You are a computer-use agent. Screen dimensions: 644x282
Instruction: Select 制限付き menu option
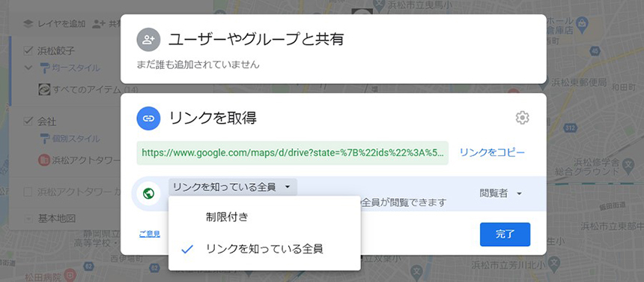coord(264,217)
